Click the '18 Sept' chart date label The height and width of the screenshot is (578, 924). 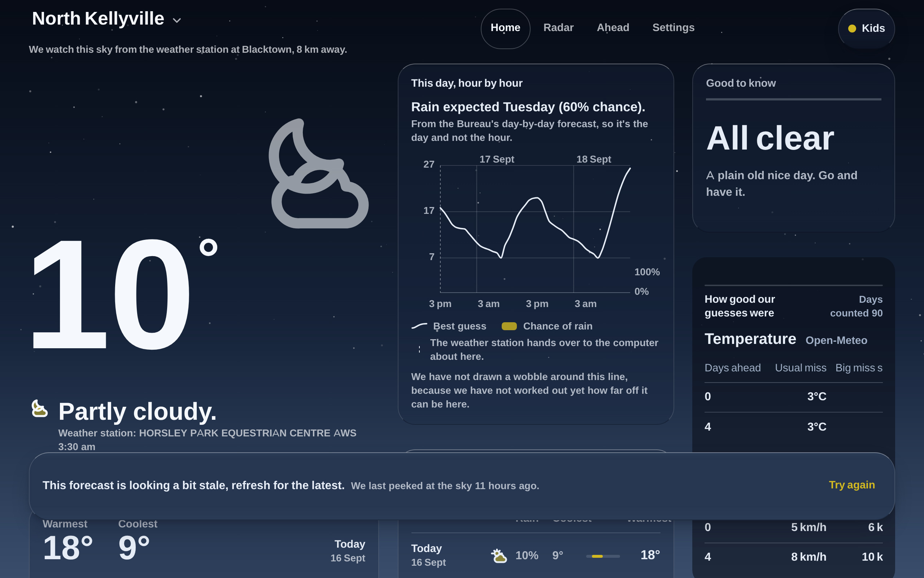pyautogui.click(x=593, y=159)
